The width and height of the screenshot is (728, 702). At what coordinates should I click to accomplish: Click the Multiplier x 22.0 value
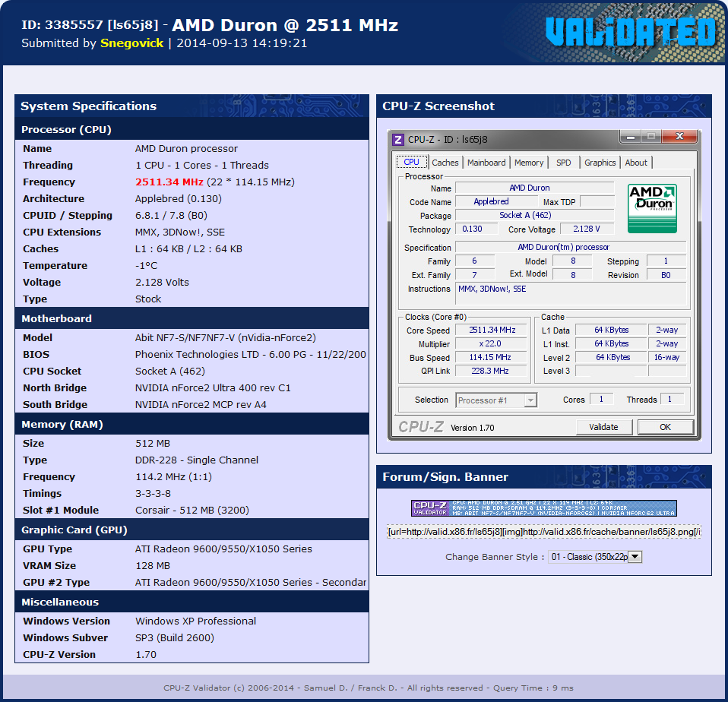tap(492, 344)
